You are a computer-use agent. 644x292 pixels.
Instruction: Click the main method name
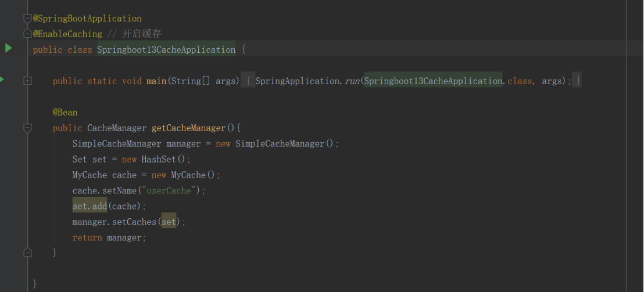156,81
